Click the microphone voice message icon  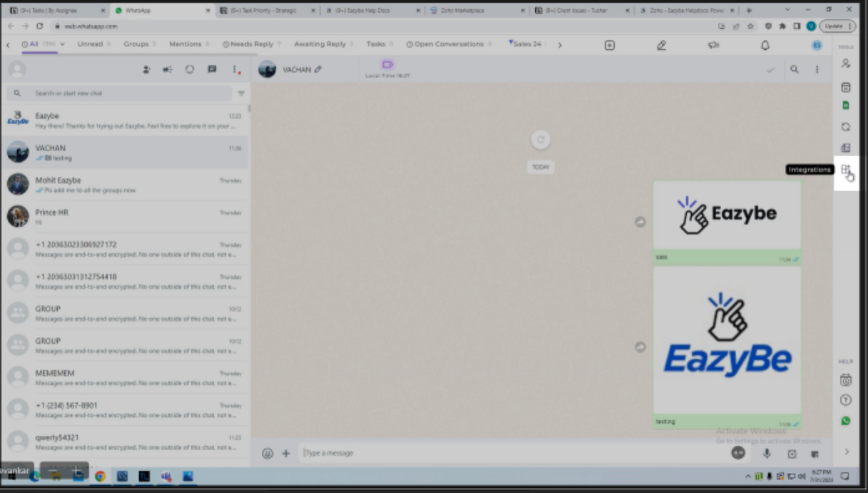[767, 453]
